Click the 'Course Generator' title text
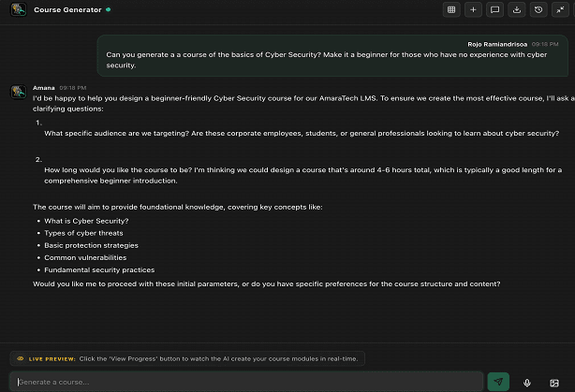Image resolution: width=575 pixels, height=392 pixels. [67, 10]
